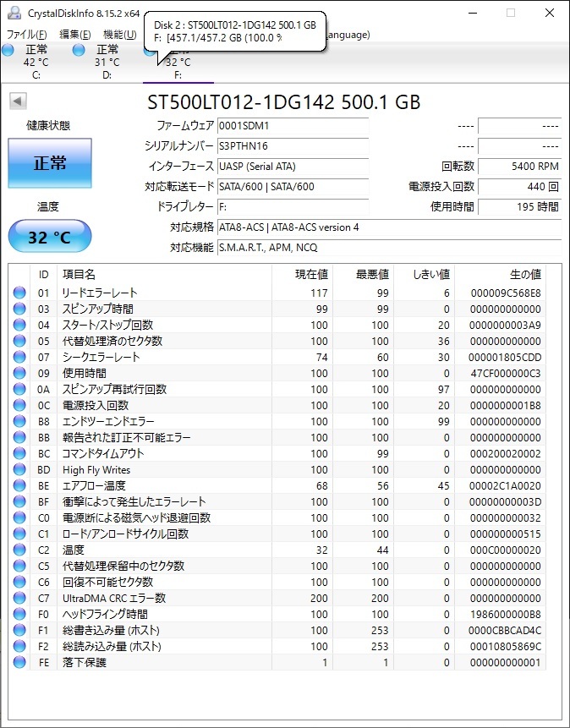Minimize the CrystalDiskInfo window
The width and height of the screenshot is (570, 728).
[x=473, y=13]
